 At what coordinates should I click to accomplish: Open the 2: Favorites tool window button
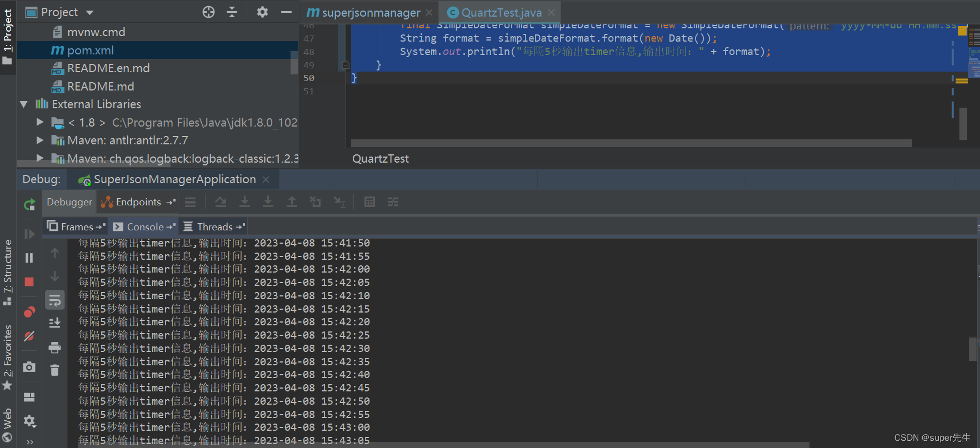[8, 358]
